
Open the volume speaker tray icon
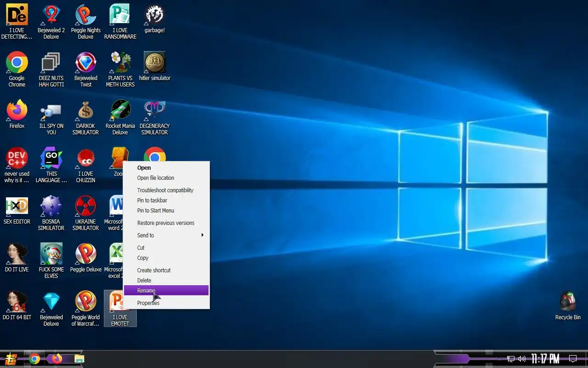(522, 359)
